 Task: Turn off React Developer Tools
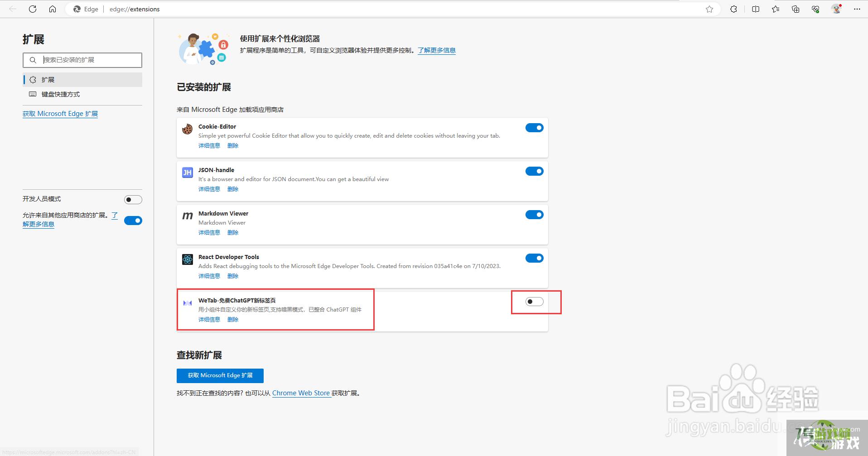(535, 258)
